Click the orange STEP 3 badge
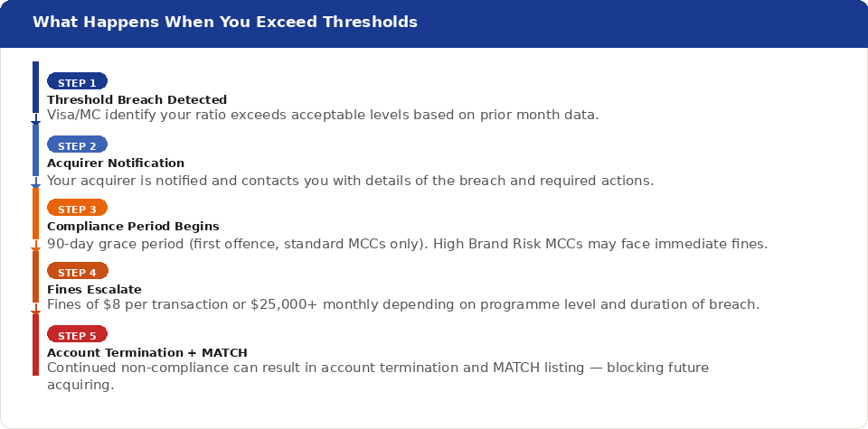The width and height of the screenshot is (868, 429). tap(77, 208)
